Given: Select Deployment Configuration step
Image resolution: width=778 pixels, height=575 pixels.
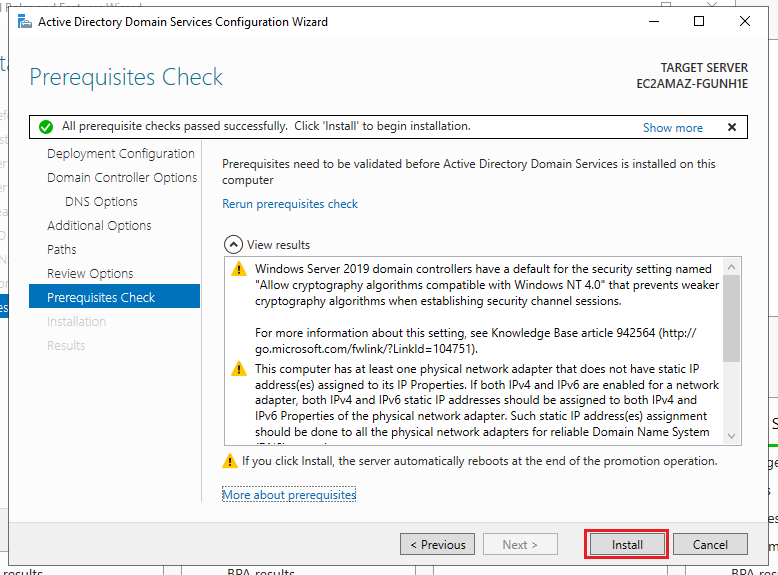Looking at the screenshot, I should tap(121, 154).
